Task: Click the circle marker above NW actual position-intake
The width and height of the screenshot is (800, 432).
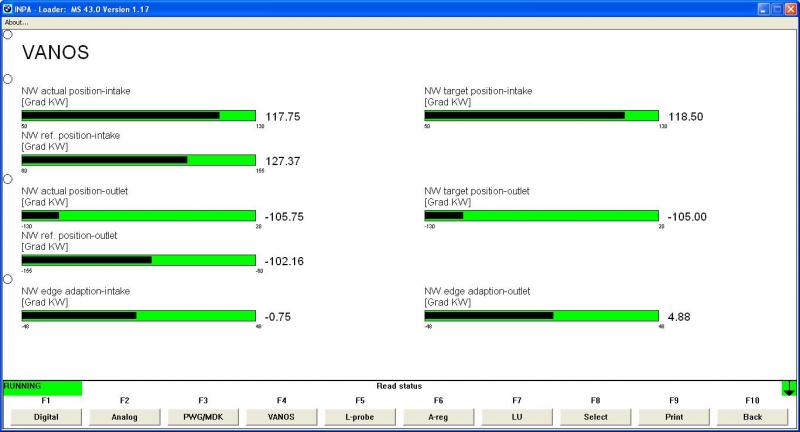Action: [8, 79]
